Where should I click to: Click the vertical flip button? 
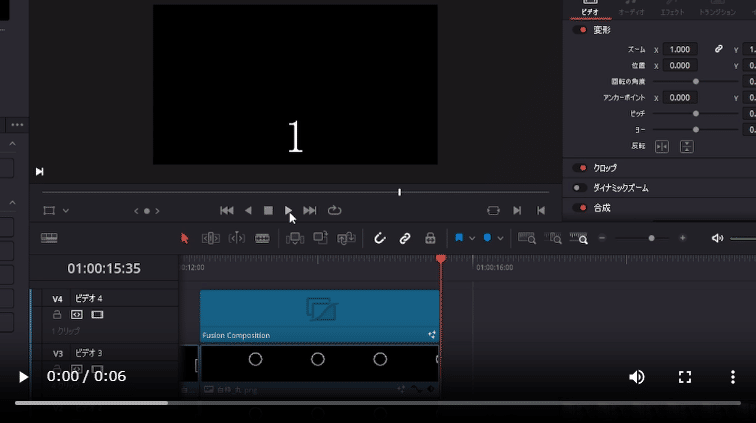point(687,147)
